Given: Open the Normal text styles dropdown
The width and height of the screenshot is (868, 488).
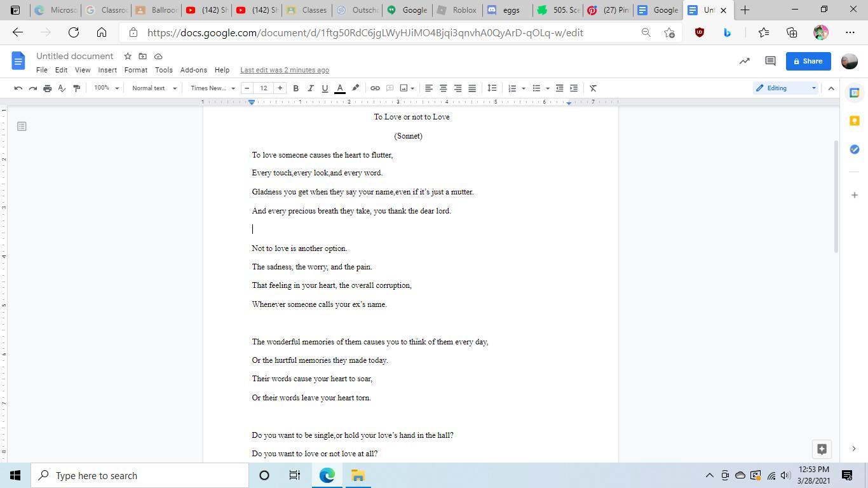Looking at the screenshot, I should 154,88.
